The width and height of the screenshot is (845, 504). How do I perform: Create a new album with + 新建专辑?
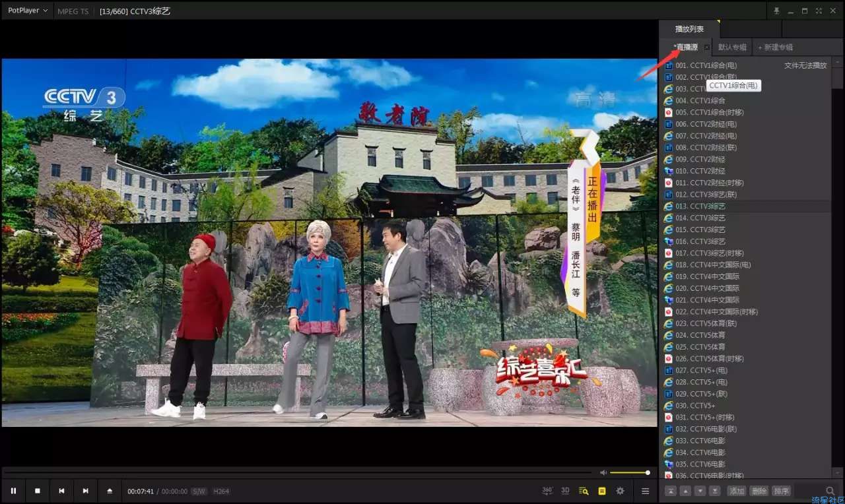click(x=776, y=47)
